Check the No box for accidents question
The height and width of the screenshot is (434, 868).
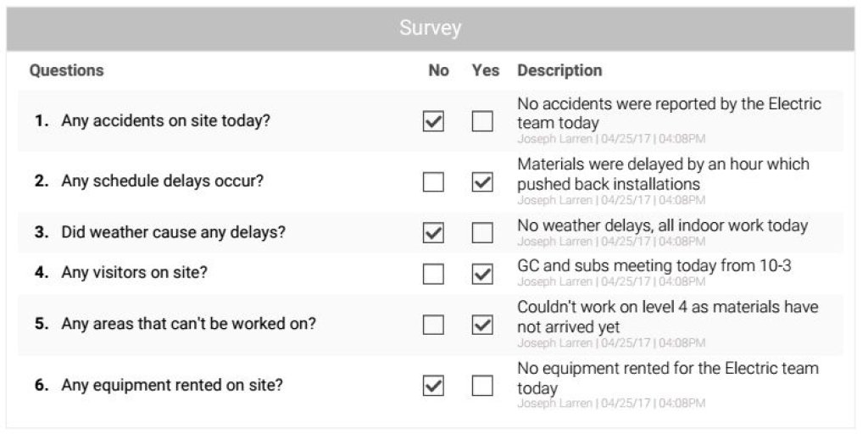point(433,121)
